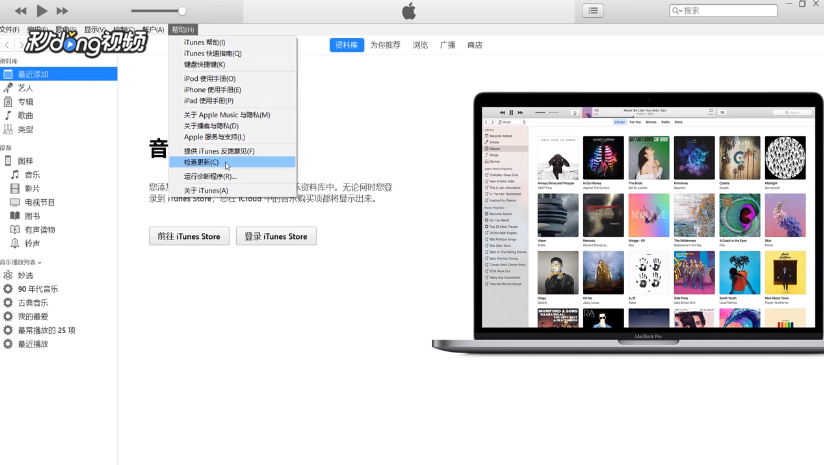
Task: Click the 搜索 search field
Action: tap(723, 11)
